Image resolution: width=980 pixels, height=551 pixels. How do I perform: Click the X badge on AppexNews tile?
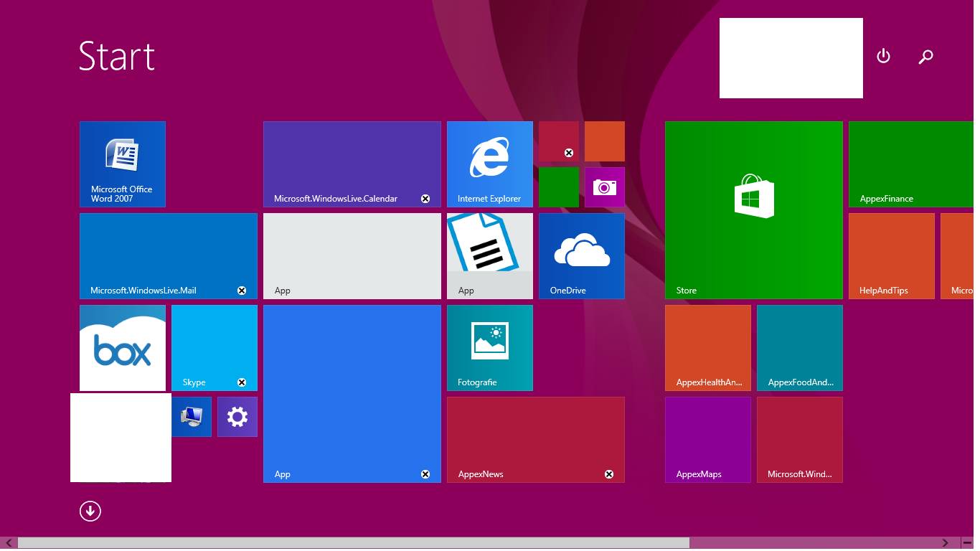pos(609,474)
